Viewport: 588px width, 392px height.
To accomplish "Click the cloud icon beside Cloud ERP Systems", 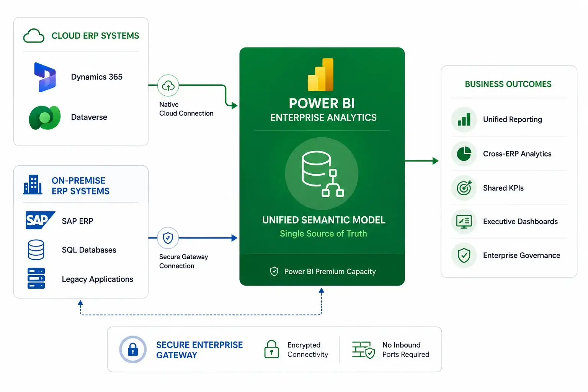I will tap(34, 36).
